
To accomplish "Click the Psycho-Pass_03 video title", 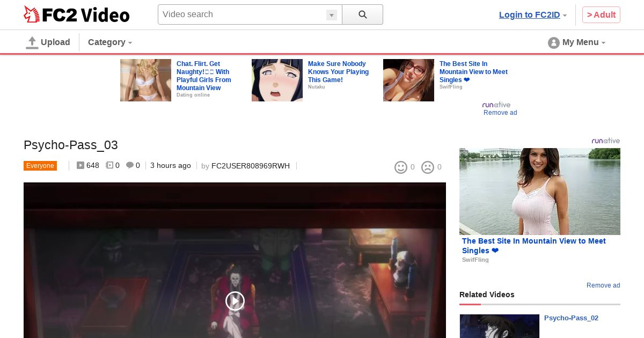I will point(71,145).
